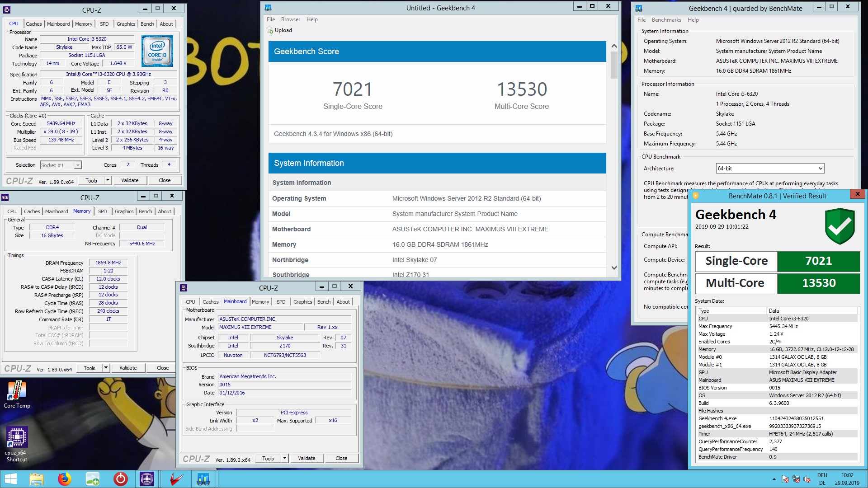Viewport: 868px width, 488px height.
Task: Click the Core Speed value 5439.64 MHz
Action: [x=61, y=123]
